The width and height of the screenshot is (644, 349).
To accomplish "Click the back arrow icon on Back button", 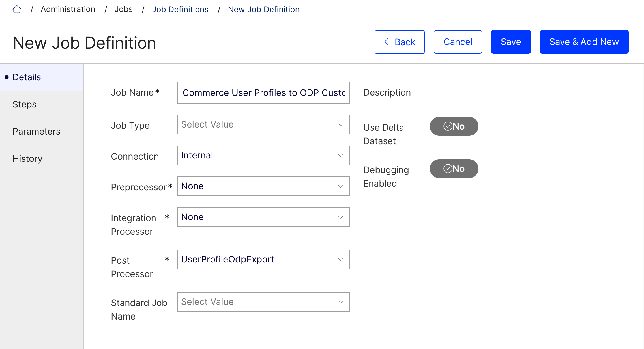I will coord(388,42).
